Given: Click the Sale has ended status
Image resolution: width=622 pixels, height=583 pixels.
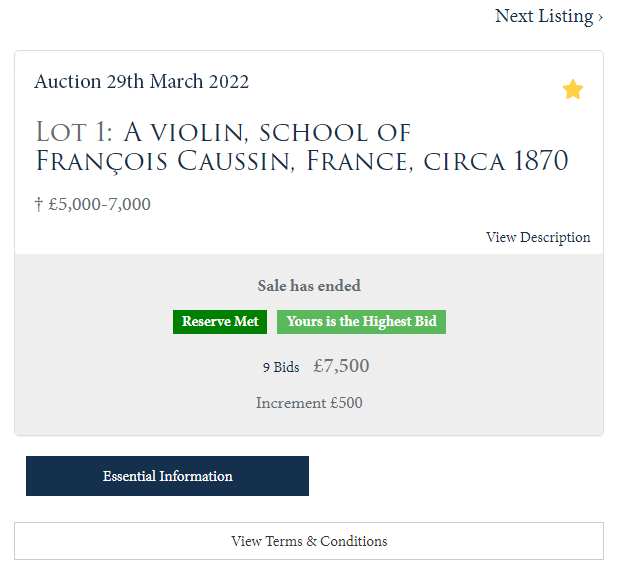Looking at the screenshot, I should tap(309, 286).
